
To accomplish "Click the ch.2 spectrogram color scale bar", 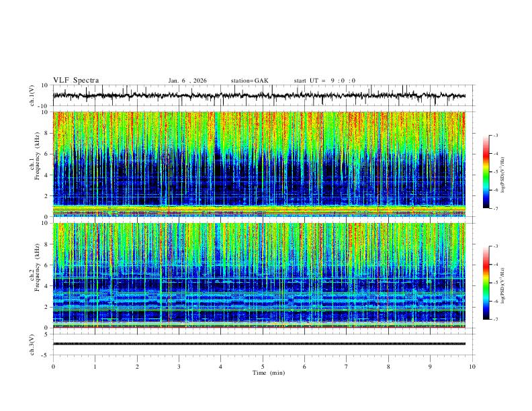I will click(486, 283).
